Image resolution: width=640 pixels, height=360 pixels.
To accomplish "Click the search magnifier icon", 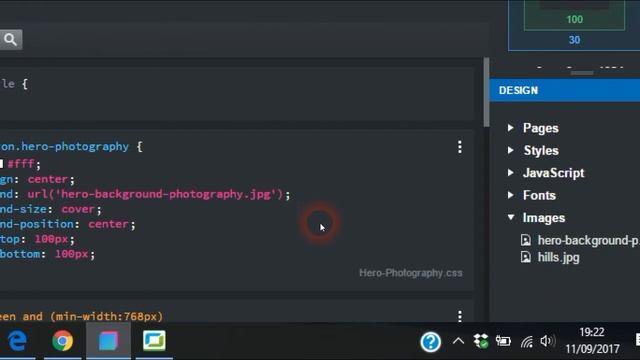I will 10,40.
